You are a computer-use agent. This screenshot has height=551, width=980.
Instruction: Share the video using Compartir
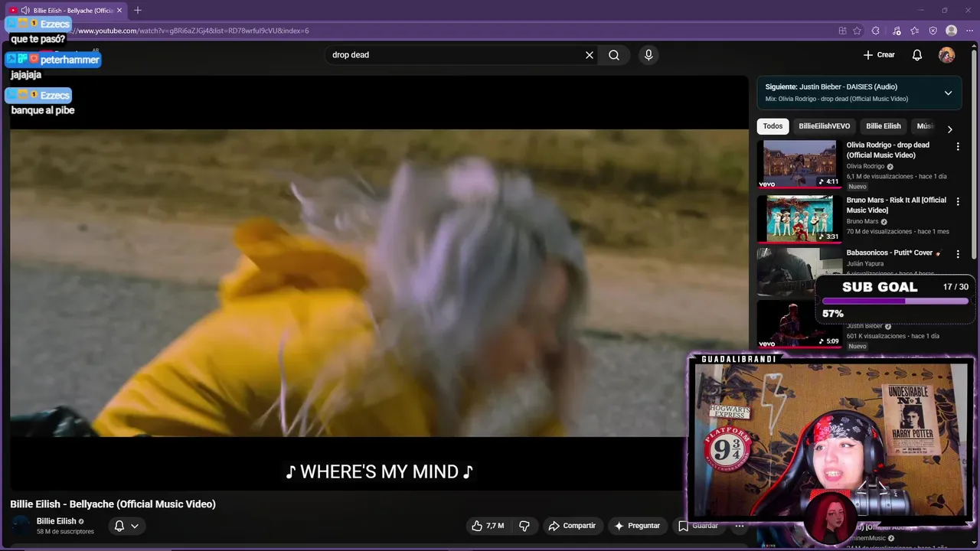tap(572, 526)
